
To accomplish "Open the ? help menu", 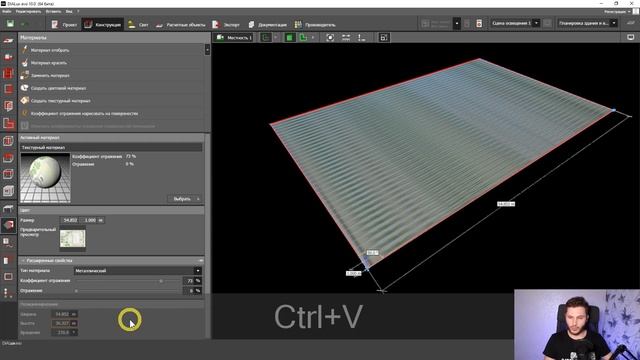I will pyautogui.click(x=78, y=11).
